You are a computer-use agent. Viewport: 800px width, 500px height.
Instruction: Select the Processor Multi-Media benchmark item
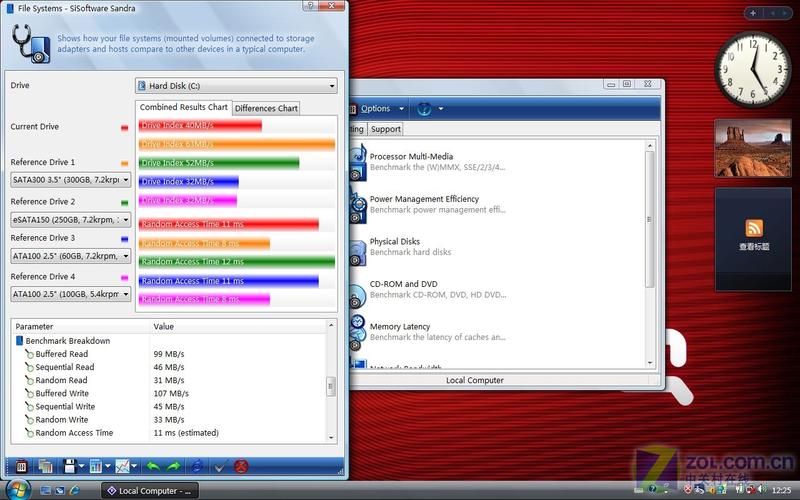pyautogui.click(x=429, y=162)
